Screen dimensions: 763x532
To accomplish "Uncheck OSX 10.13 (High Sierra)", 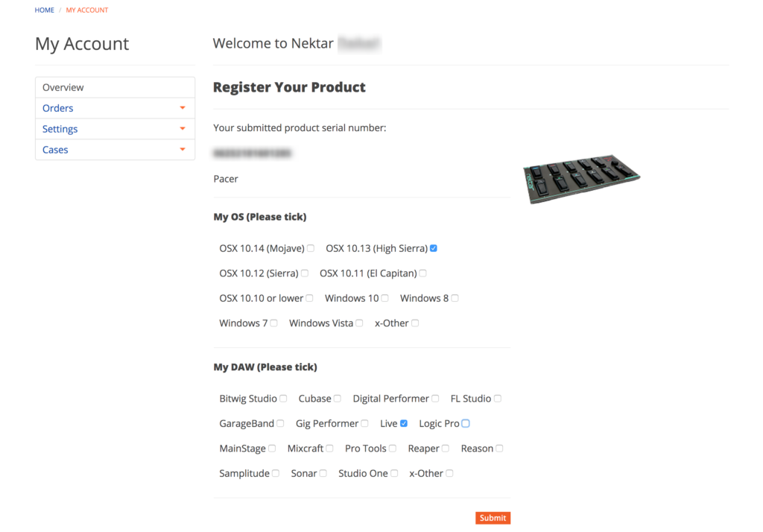I will pos(434,248).
